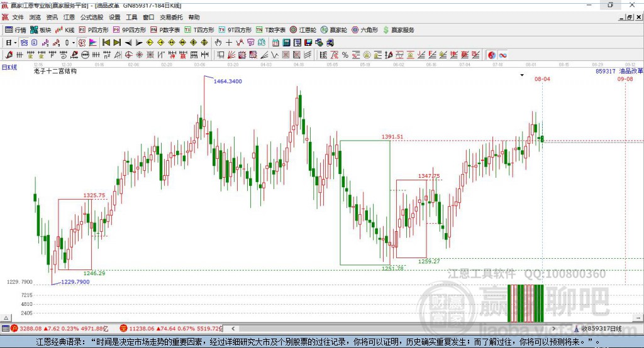The image size is (644, 348).
Task: Click the 1325.75 price label
Action: [x=94, y=195]
